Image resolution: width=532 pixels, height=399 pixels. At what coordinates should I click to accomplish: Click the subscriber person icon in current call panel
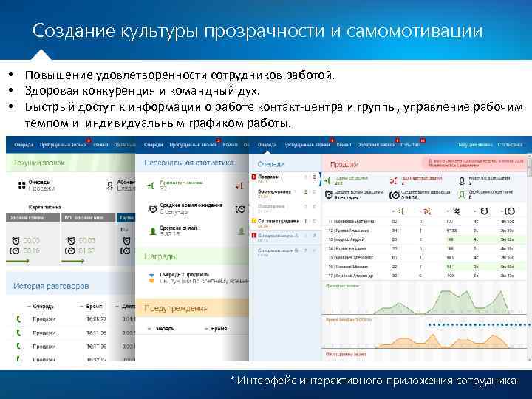click(110, 185)
